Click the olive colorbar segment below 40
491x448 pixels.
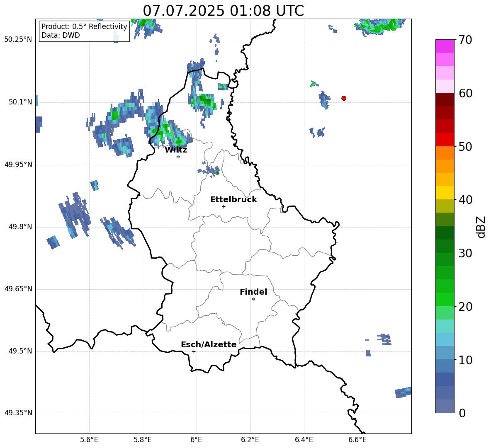coord(445,206)
